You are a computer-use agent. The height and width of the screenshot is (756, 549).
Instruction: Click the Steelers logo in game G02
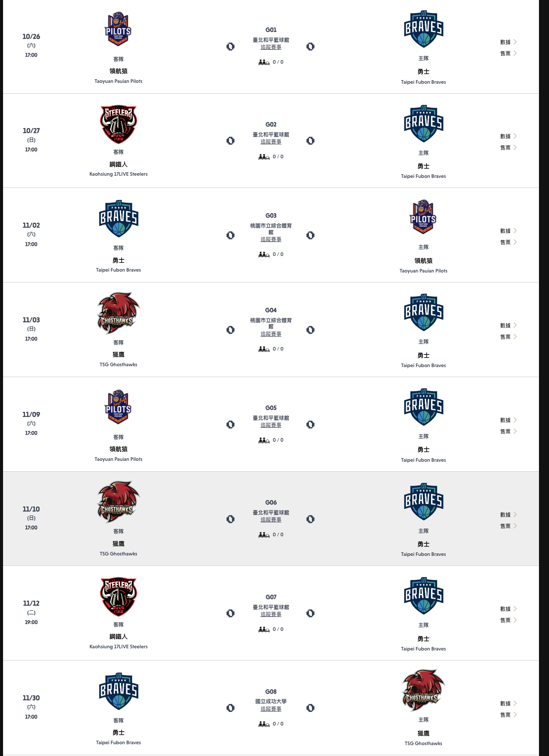(119, 124)
